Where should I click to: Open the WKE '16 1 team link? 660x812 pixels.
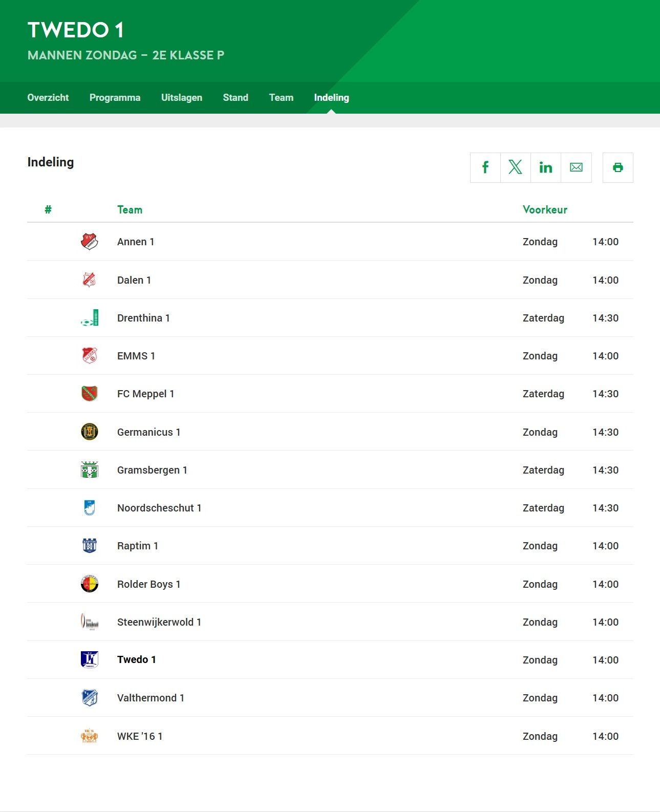pos(140,736)
